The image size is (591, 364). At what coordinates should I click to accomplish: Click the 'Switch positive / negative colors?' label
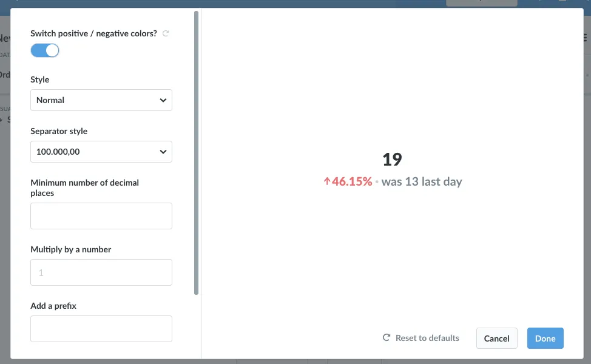pos(93,33)
